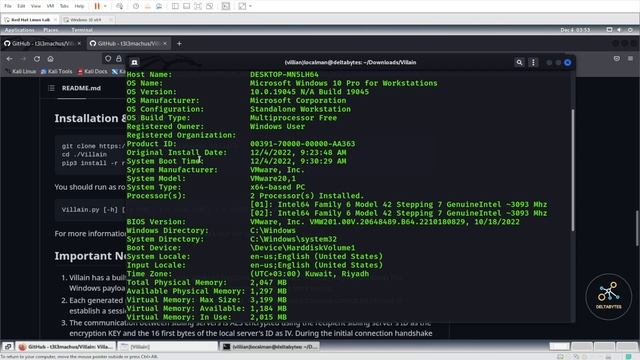
Task: Take a VM snapshot using the clock icon
Action: (136, 6)
